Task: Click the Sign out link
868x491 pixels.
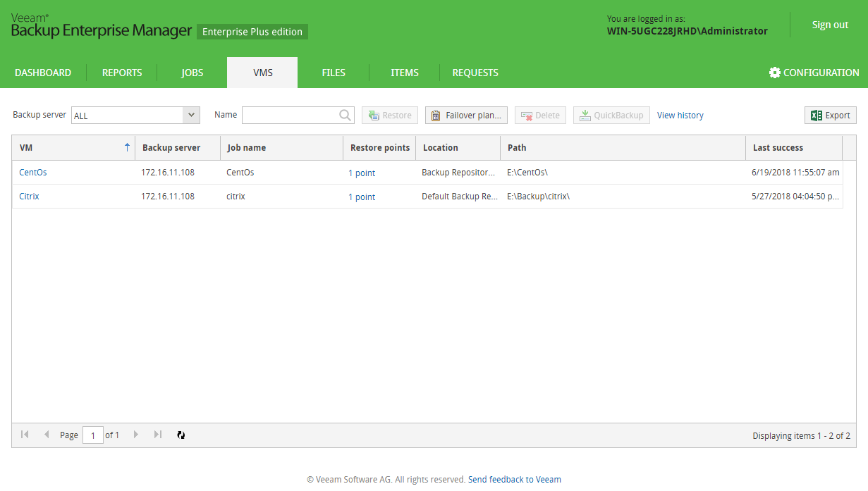Action: coord(830,25)
